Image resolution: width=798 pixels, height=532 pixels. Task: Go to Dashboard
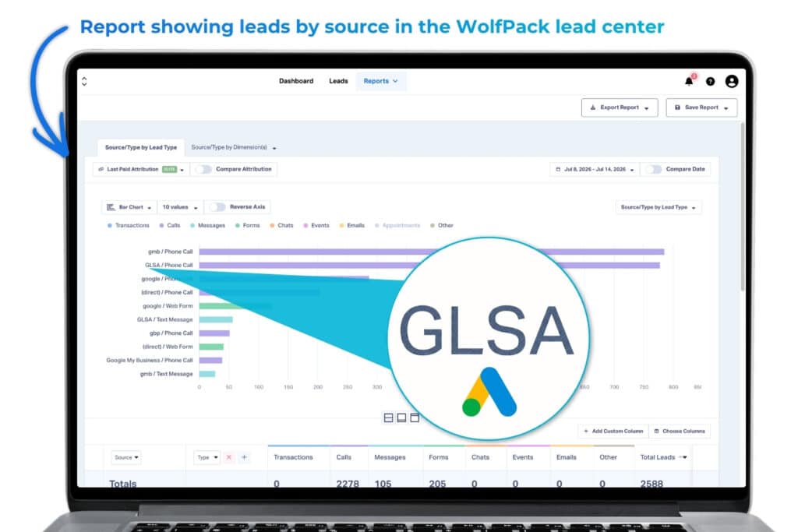pos(296,81)
